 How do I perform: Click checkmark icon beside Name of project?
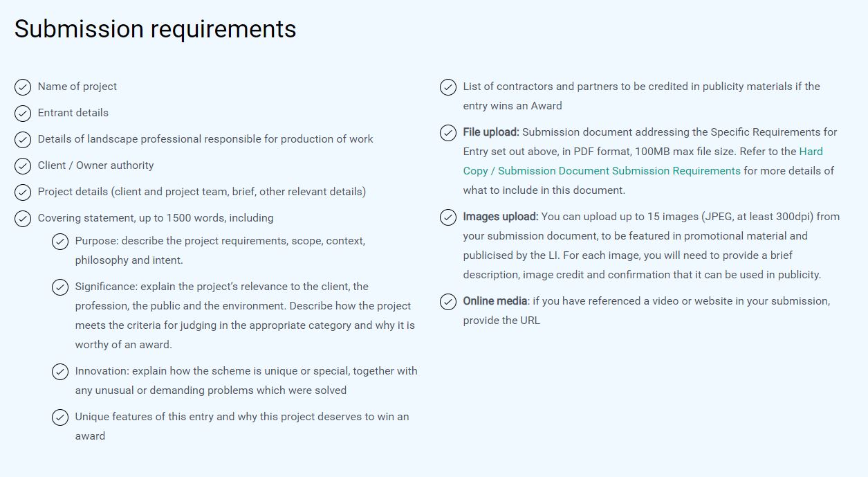tap(23, 87)
